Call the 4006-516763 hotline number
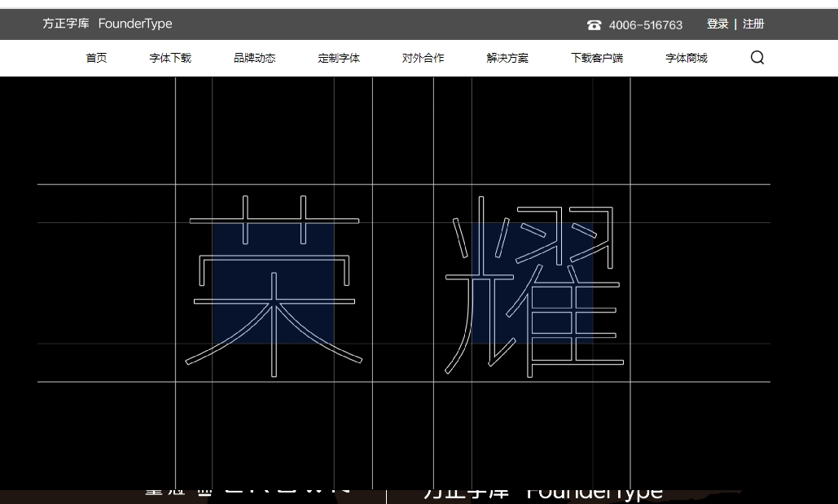This screenshot has height=504, width=838. point(645,24)
